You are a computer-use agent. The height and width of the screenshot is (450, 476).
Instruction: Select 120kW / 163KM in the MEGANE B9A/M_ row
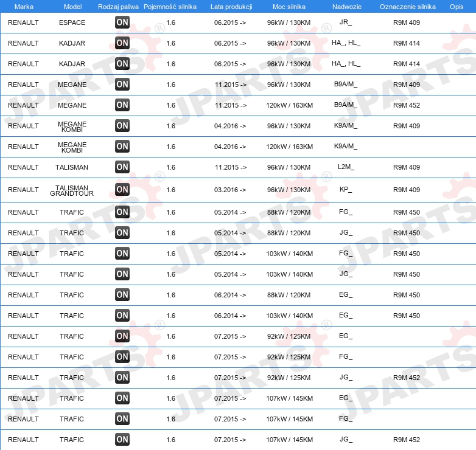click(x=289, y=105)
